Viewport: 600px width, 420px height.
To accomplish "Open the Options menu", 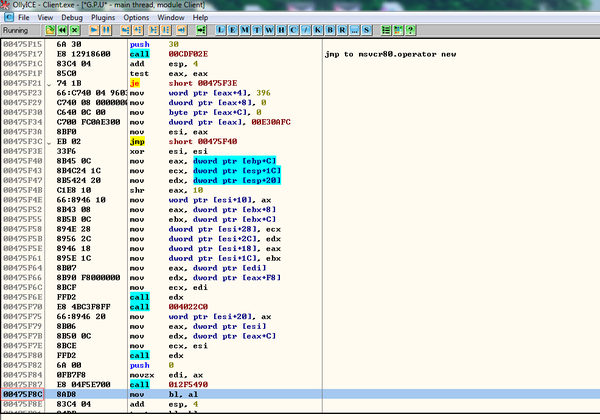I will click(137, 18).
